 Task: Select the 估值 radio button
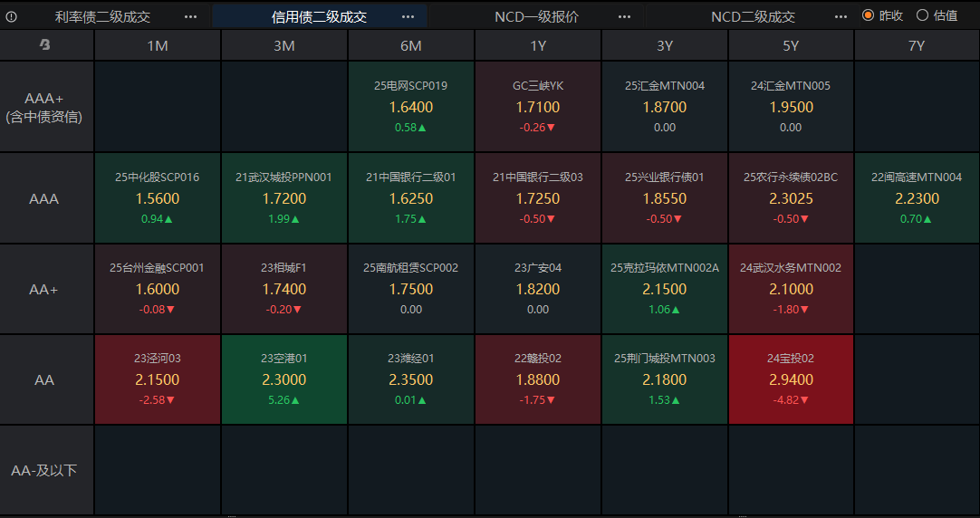(923, 15)
